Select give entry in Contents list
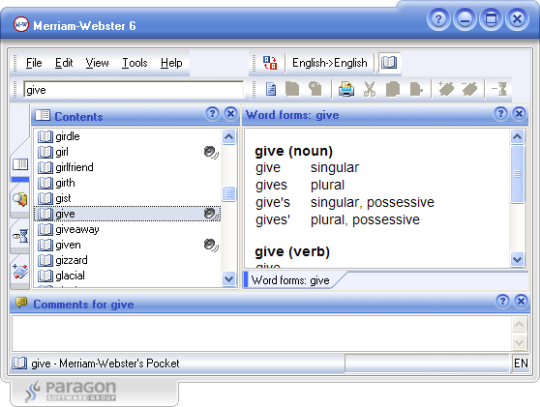Viewport: 540px width, 407px height. (127, 214)
